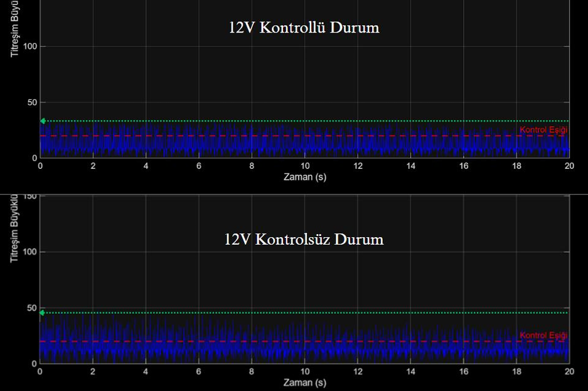
Task: Click the 'Kontrol Eşiği' label in the bottom plot
Action: 543,336
